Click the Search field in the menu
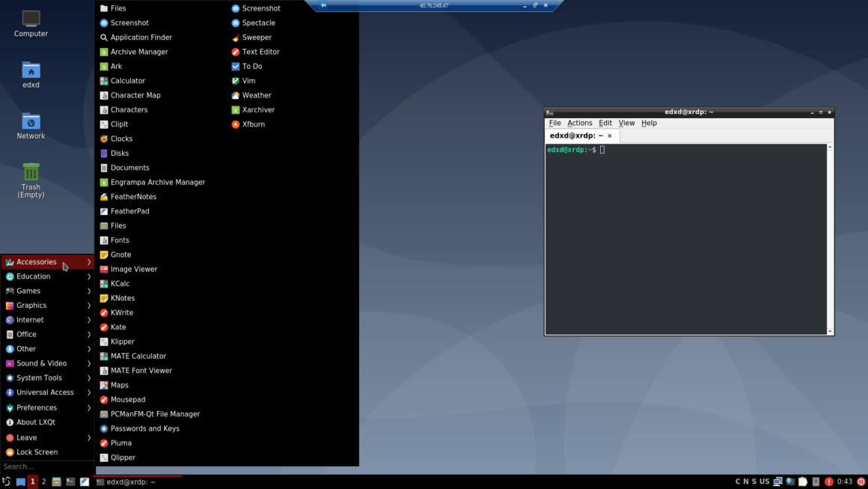Viewport: 868px width, 489px height. (45, 466)
